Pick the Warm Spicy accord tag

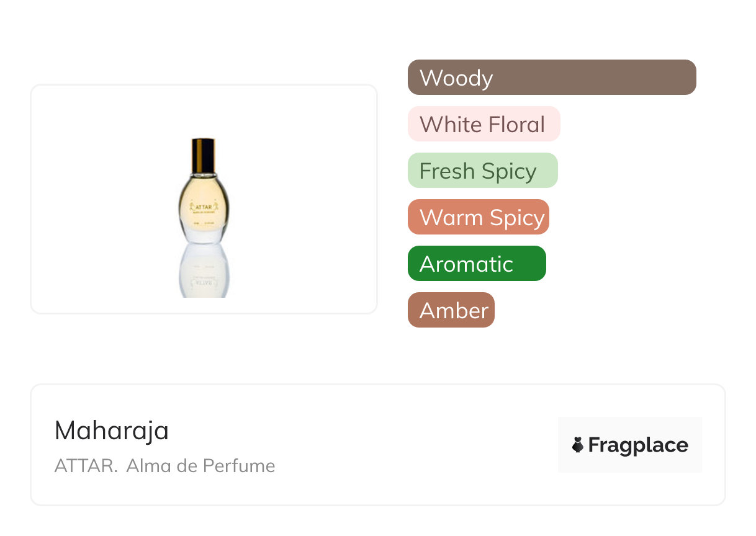coord(478,217)
